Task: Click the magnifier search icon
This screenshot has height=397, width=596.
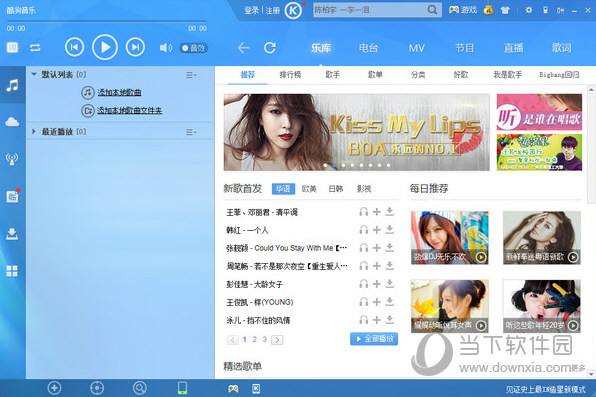Action: tap(432, 10)
